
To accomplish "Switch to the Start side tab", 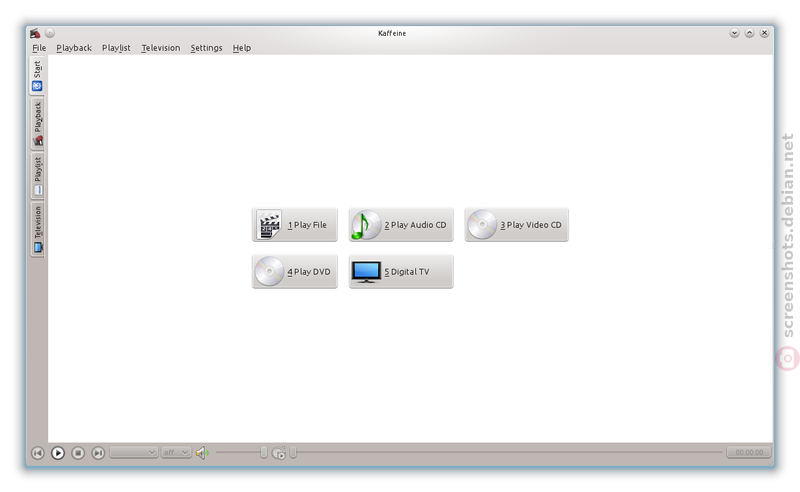I will tap(37, 76).
